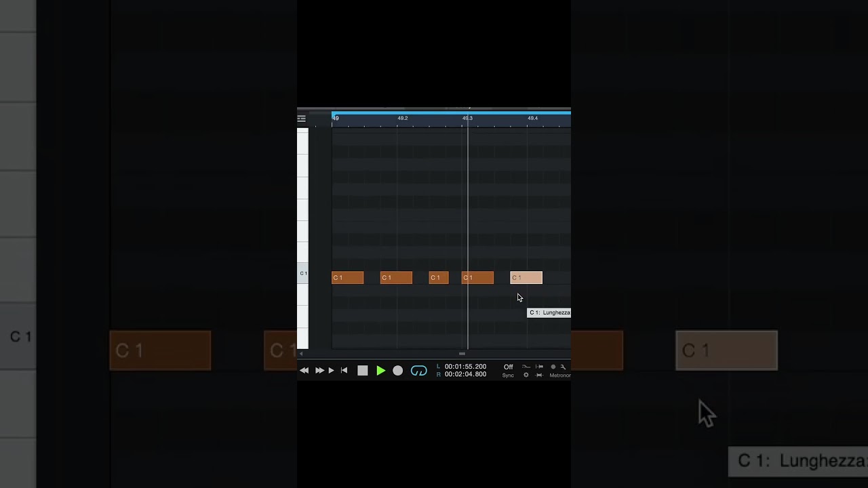Arm recording with the round Record button
Viewport: 868px width, 488px height.
click(398, 371)
